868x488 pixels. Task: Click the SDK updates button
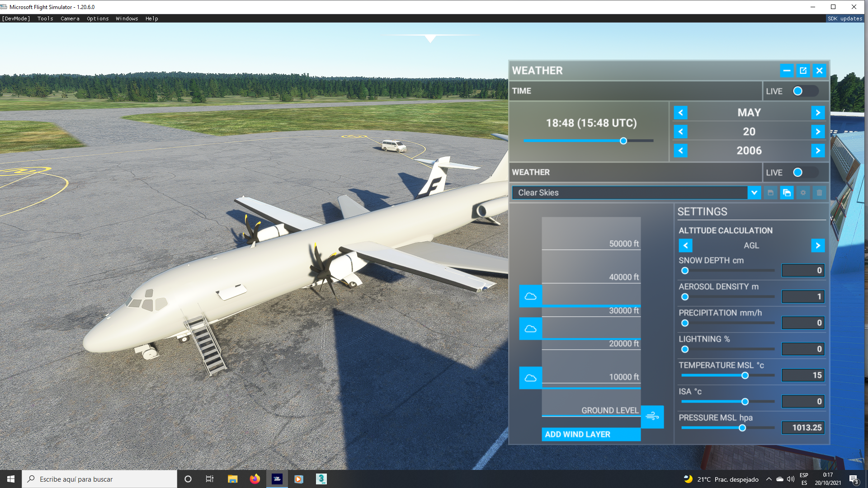[x=844, y=19]
